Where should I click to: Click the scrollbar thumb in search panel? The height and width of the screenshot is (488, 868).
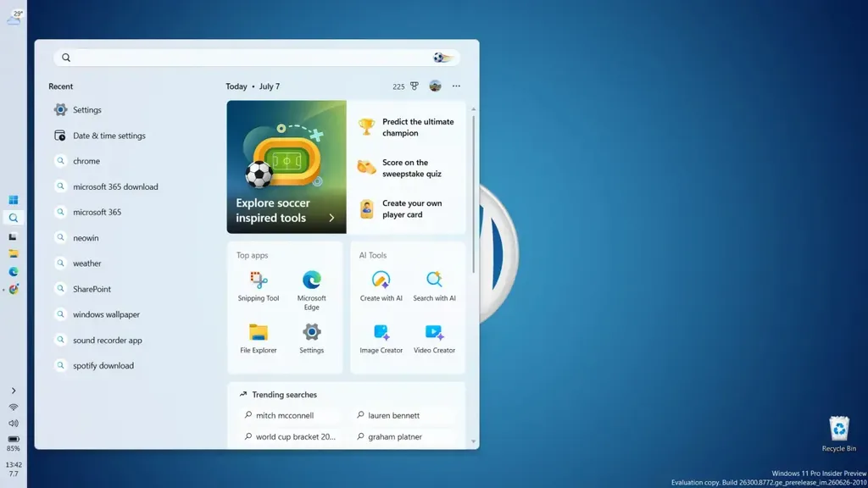(473, 194)
